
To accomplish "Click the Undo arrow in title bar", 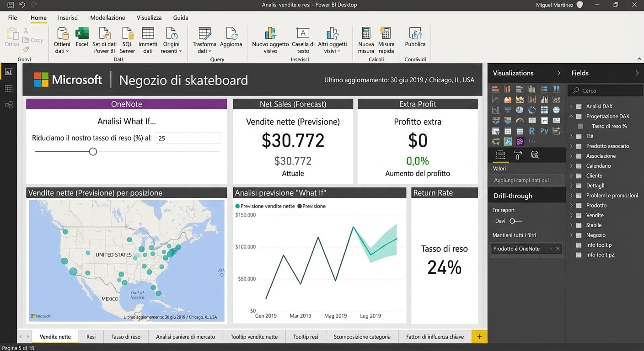I will pyautogui.click(x=22, y=5).
